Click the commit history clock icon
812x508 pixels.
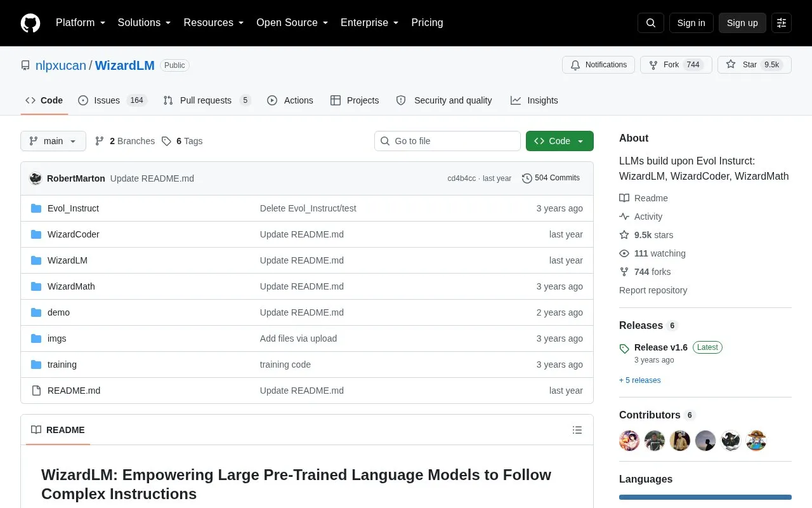pyautogui.click(x=527, y=178)
